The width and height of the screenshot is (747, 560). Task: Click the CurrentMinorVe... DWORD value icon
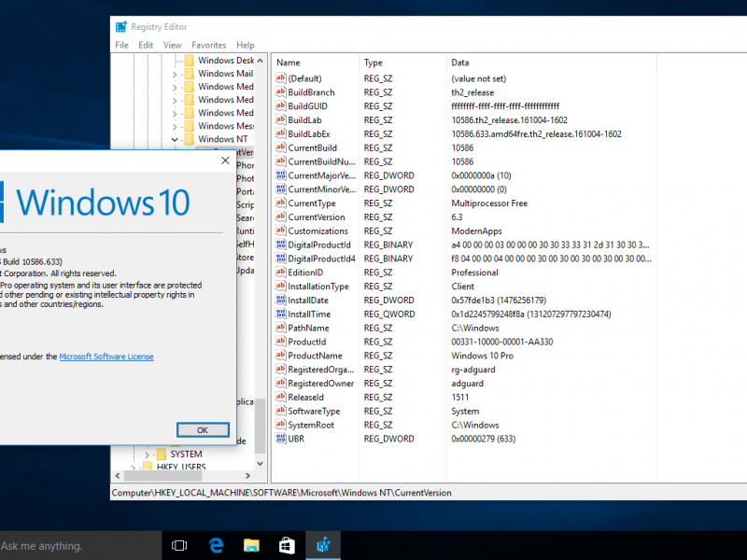tap(281, 189)
